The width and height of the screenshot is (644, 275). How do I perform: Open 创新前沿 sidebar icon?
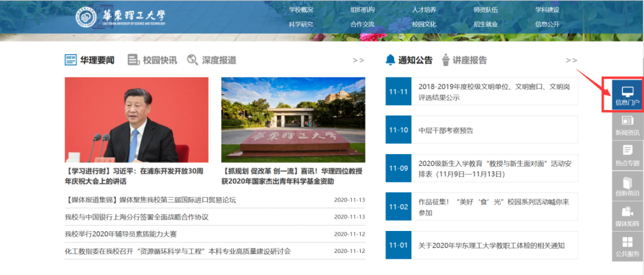(x=627, y=186)
